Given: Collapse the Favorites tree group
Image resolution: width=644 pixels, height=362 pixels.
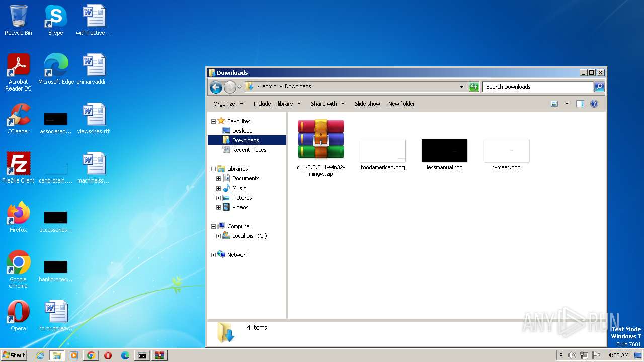Looking at the screenshot, I should coord(213,121).
